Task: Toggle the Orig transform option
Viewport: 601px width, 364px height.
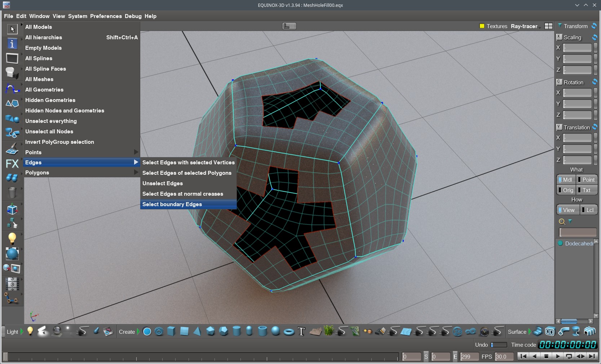Action: pos(566,190)
